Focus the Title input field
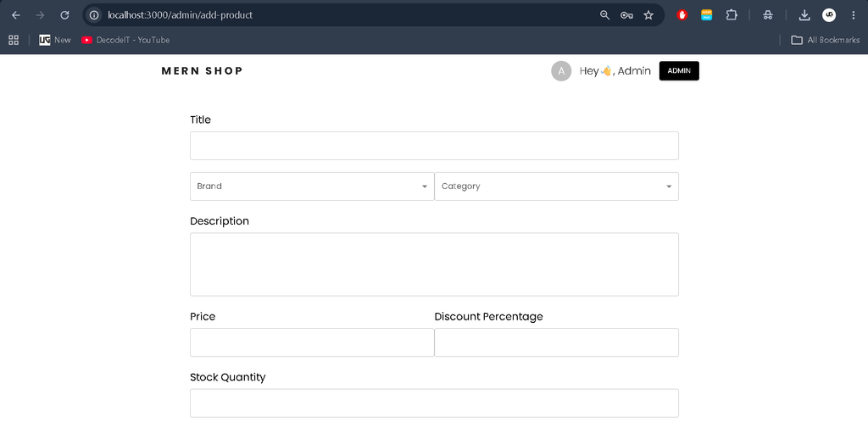 (x=434, y=146)
